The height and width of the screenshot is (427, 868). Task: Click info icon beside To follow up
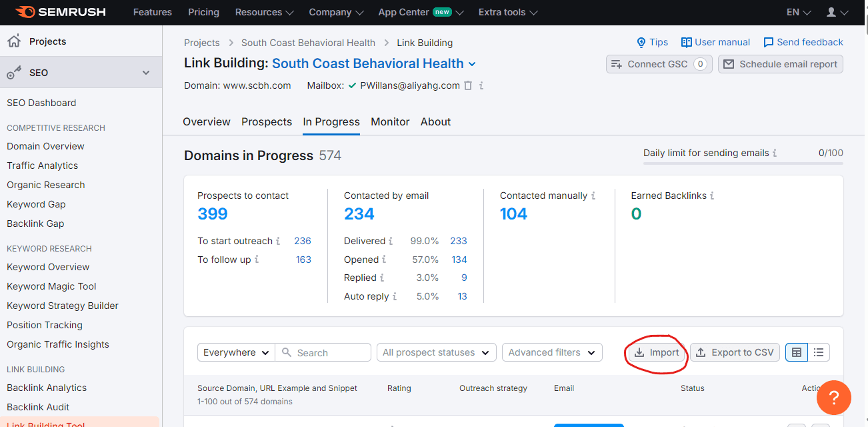(257, 260)
